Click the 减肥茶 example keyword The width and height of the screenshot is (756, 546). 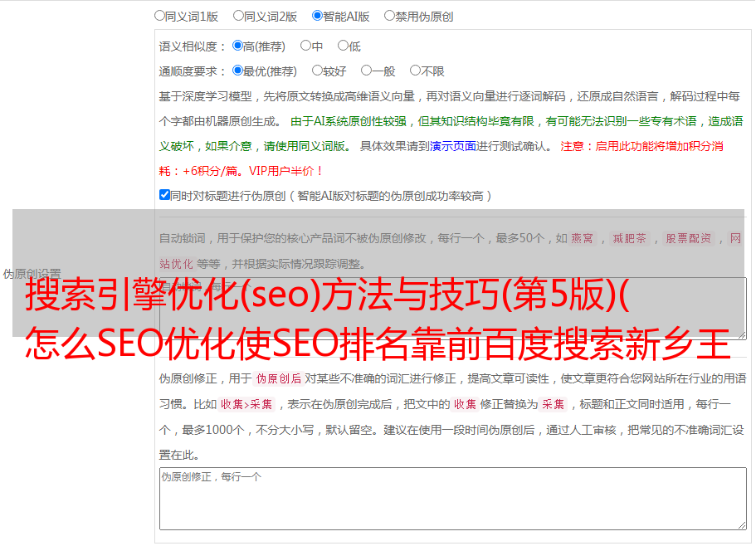click(x=630, y=238)
